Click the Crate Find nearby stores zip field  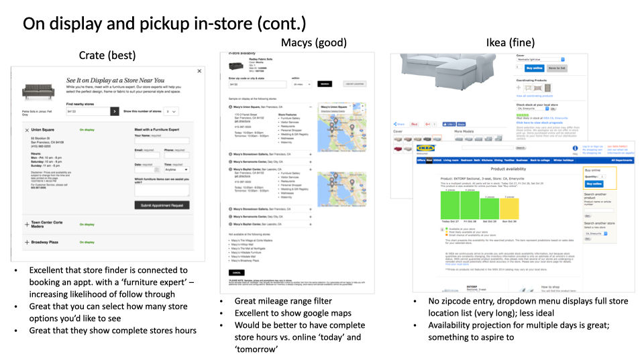pyautogui.click(x=89, y=111)
